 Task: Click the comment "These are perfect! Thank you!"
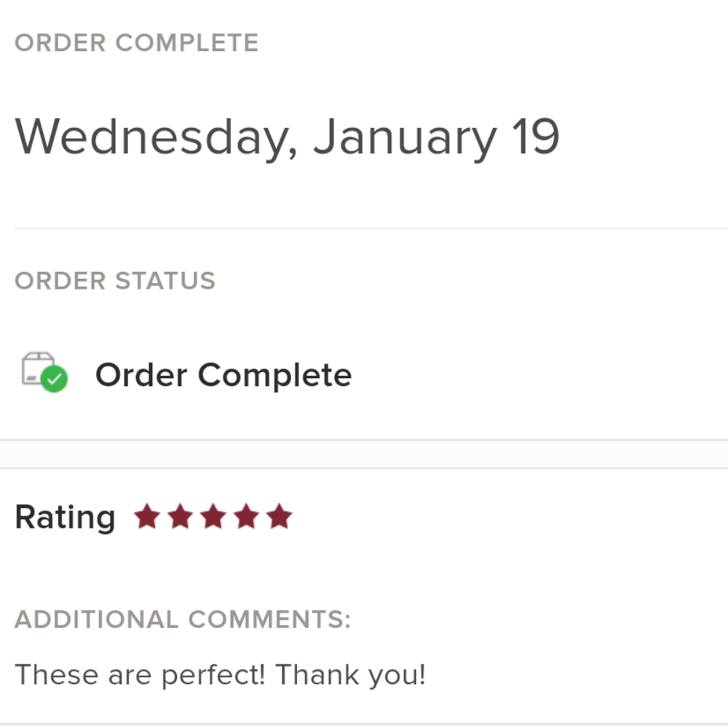(x=220, y=675)
